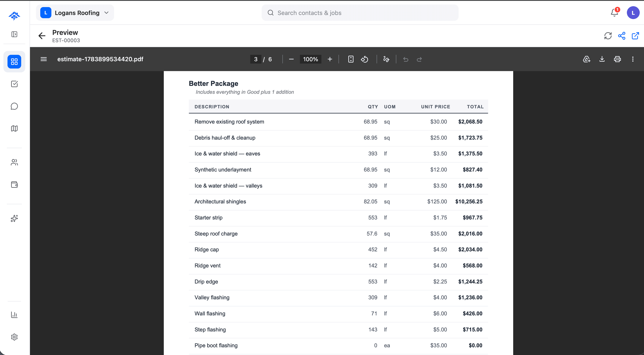Image resolution: width=644 pixels, height=355 pixels.
Task: Open the reports bar chart icon
Action: tap(15, 315)
